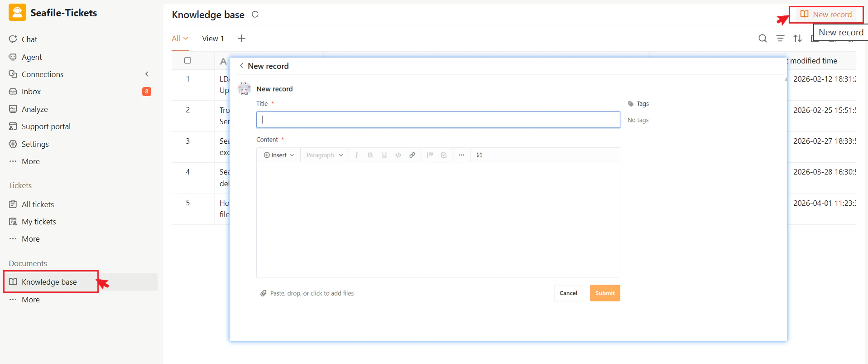Cancel the new record dialog
The image size is (868, 364).
[568, 293]
